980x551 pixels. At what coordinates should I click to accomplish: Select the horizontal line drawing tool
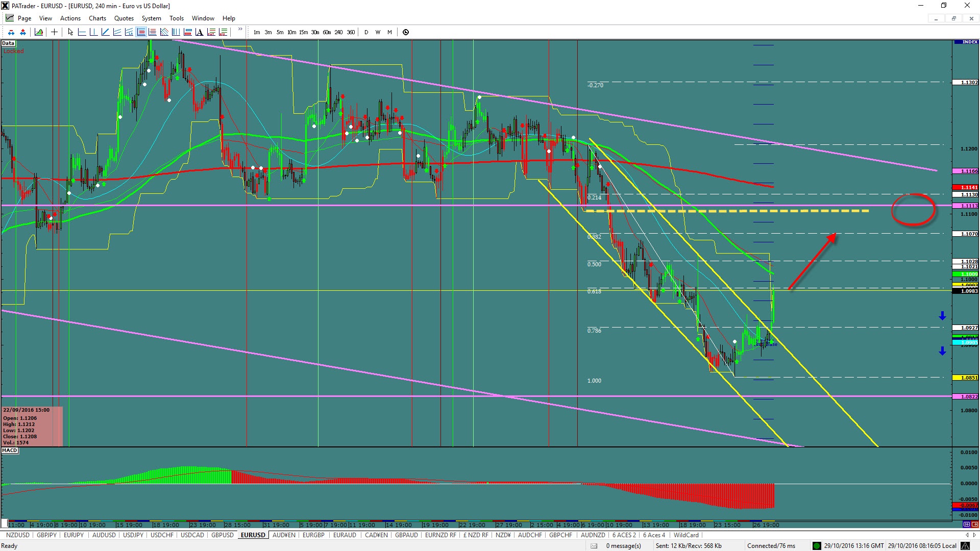pyautogui.click(x=82, y=32)
